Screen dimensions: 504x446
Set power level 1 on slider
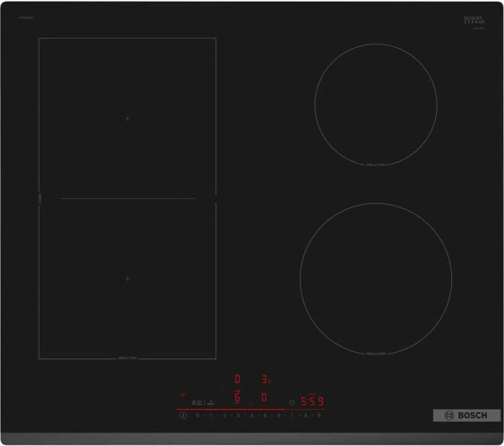click(211, 415)
